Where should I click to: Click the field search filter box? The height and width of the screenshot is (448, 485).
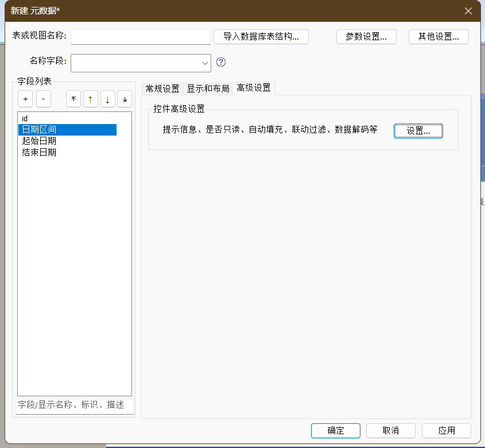pos(75,405)
